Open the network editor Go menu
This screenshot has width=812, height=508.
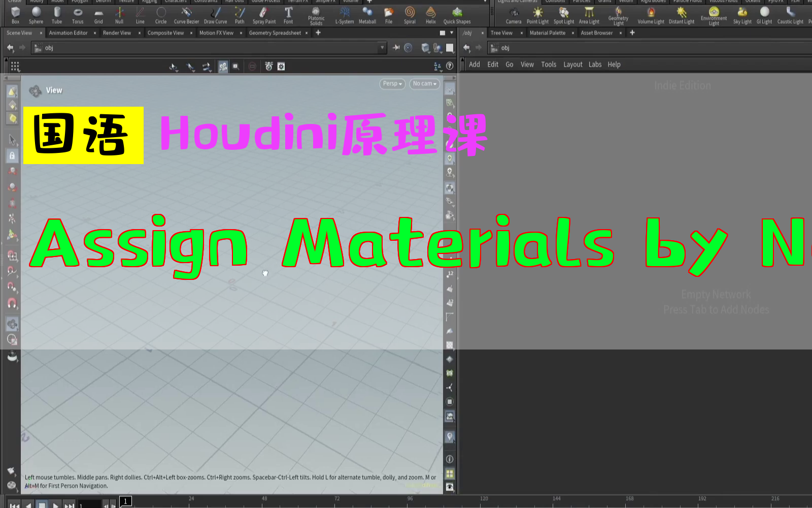[x=510, y=65]
